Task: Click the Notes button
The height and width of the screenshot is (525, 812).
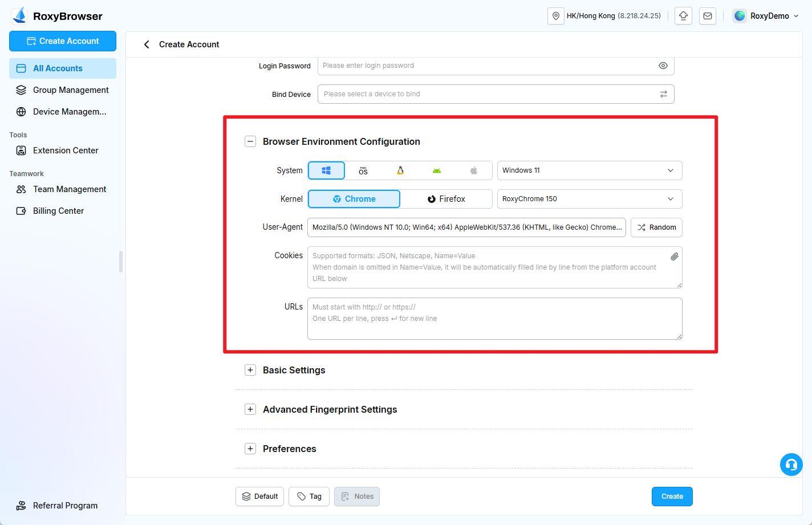Action: [357, 496]
